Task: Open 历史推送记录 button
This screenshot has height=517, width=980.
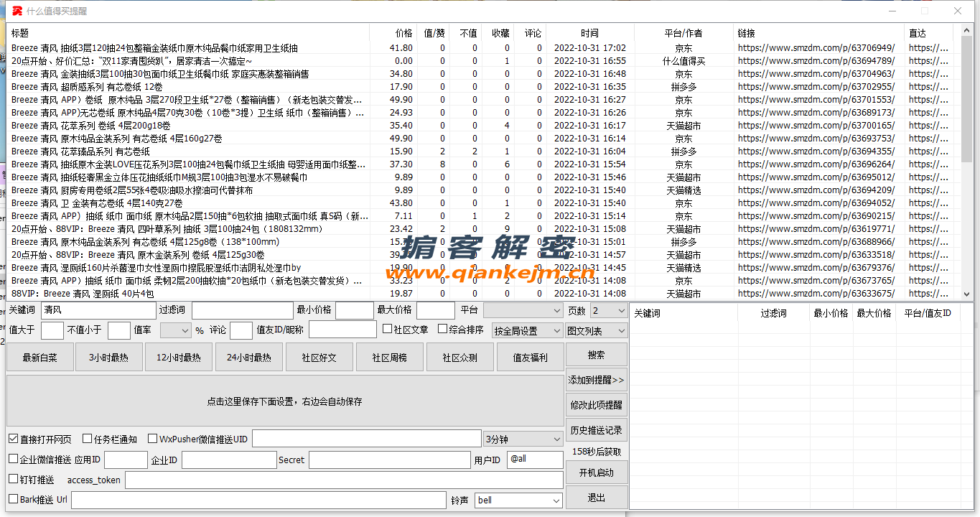Action: click(x=596, y=430)
